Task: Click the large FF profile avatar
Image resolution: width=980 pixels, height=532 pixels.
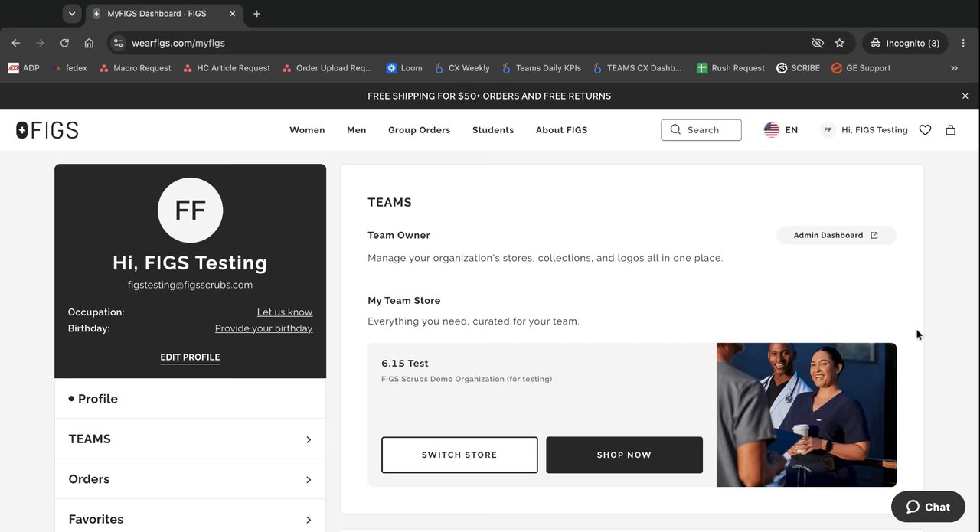Action: click(190, 211)
